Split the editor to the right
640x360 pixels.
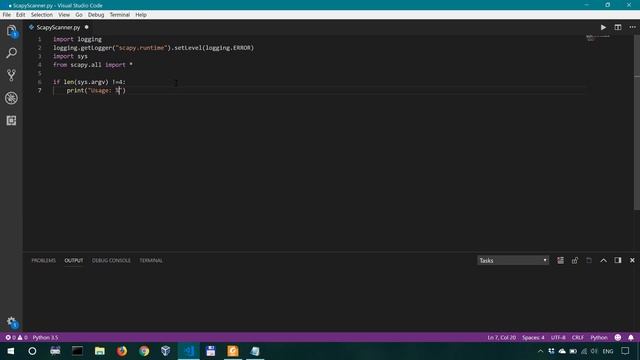point(618,27)
